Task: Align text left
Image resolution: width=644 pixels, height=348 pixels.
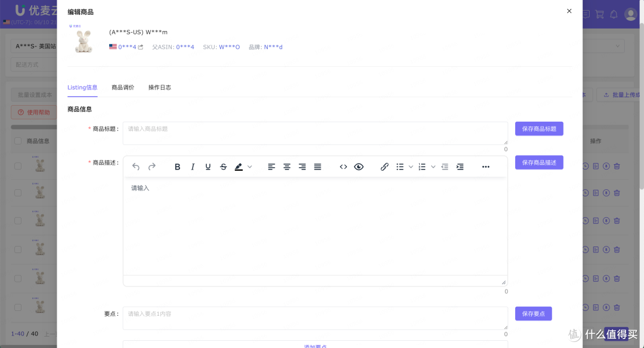Action: click(271, 167)
